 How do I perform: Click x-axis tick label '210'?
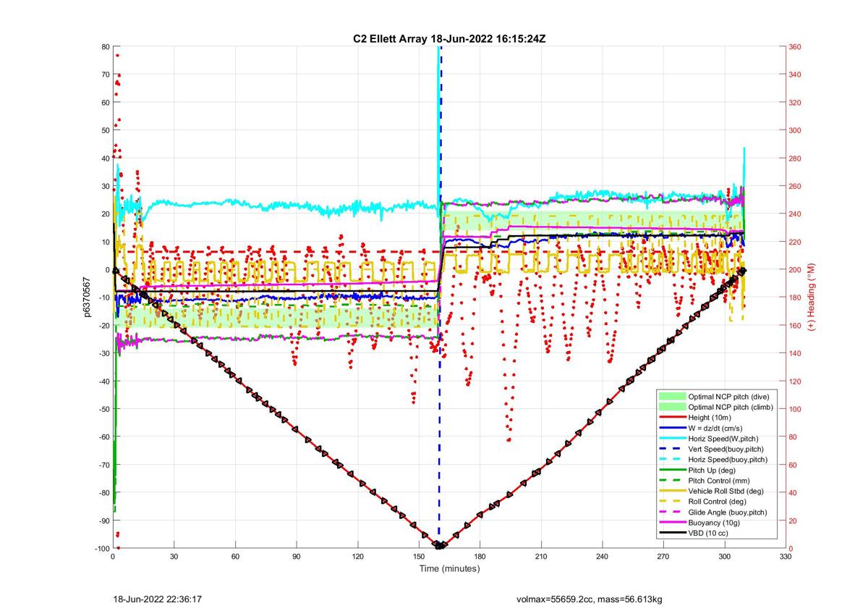541,557
